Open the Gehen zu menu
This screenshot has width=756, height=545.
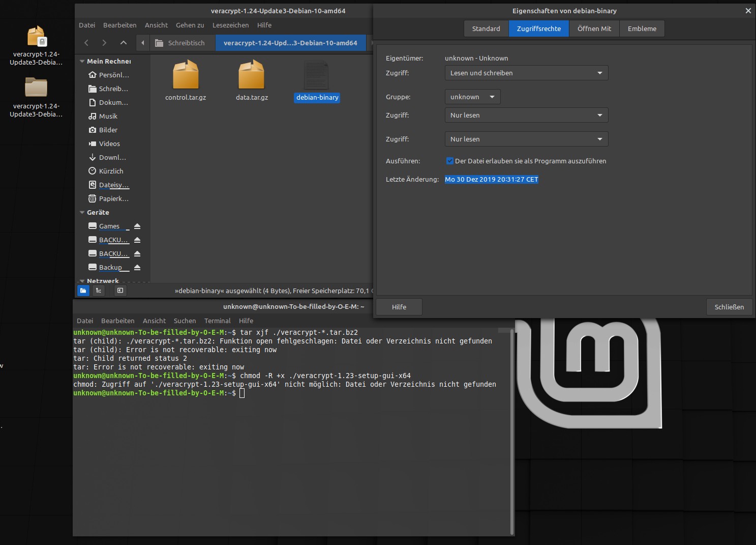[x=190, y=25]
